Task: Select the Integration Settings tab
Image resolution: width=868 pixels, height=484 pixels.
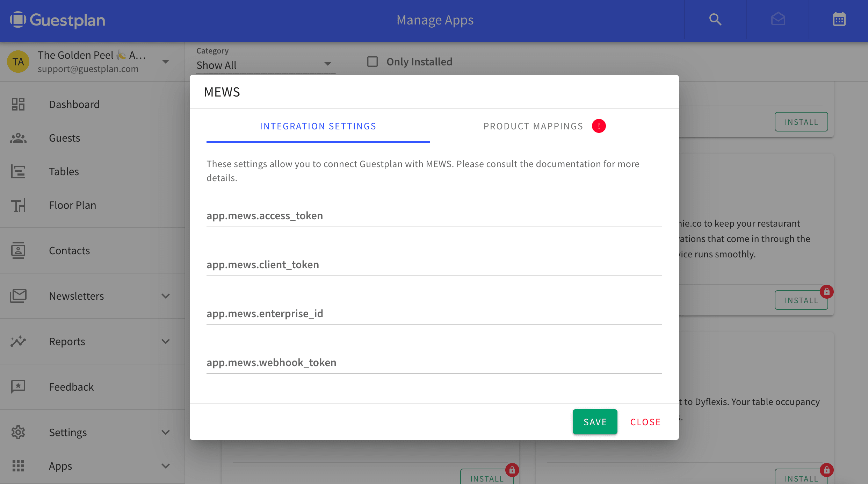Action: click(318, 126)
